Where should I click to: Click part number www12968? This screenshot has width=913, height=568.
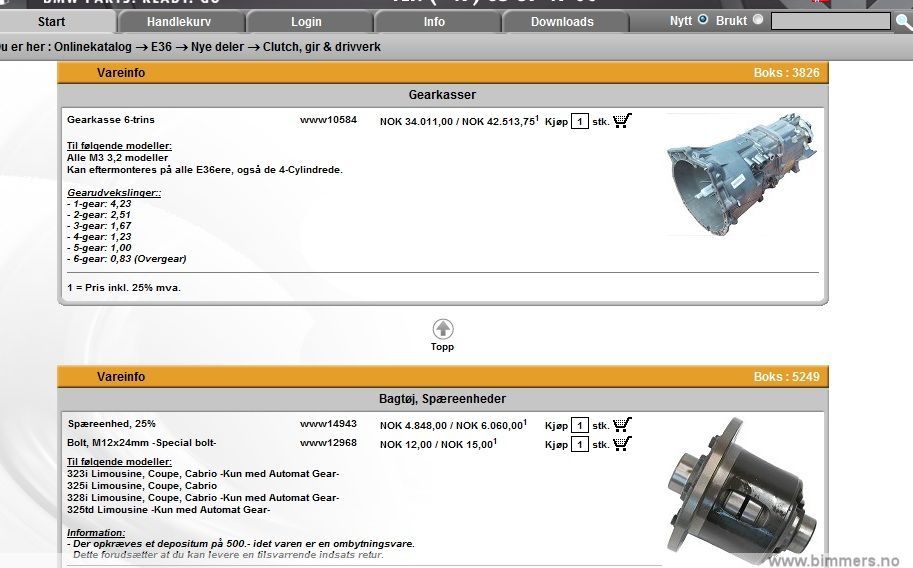pyautogui.click(x=328, y=443)
